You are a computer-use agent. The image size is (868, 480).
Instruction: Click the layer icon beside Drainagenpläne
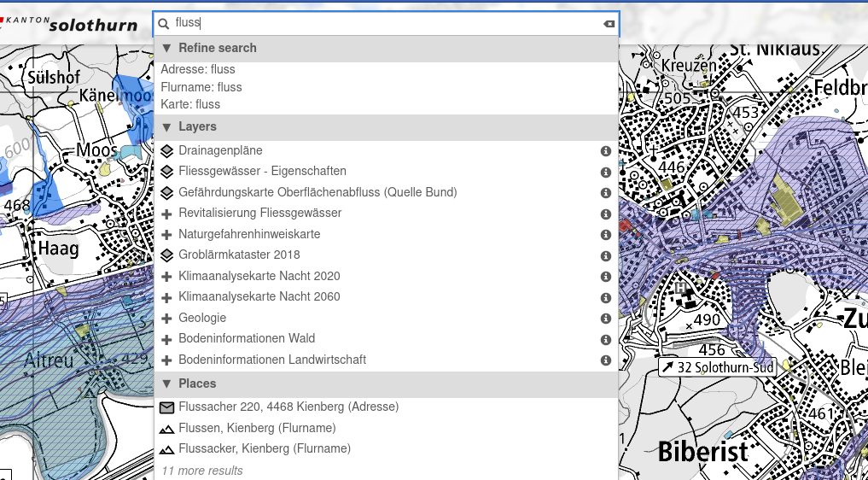pyautogui.click(x=166, y=151)
